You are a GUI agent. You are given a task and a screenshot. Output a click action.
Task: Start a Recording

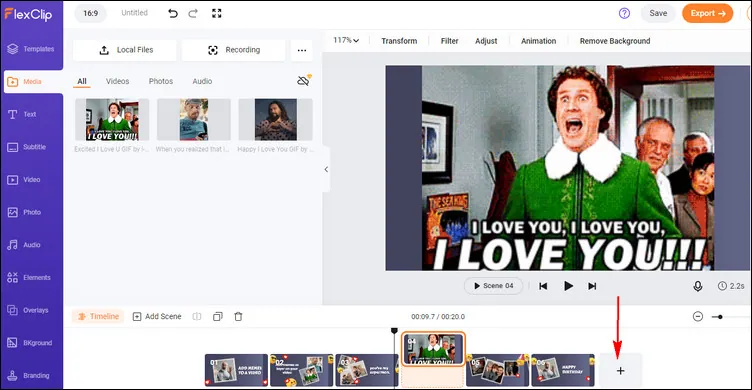point(234,50)
